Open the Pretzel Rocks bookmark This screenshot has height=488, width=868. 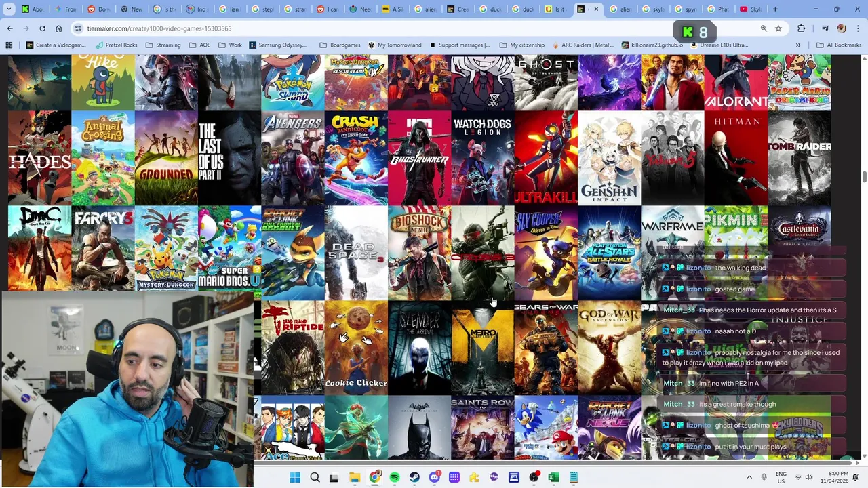[116, 45]
